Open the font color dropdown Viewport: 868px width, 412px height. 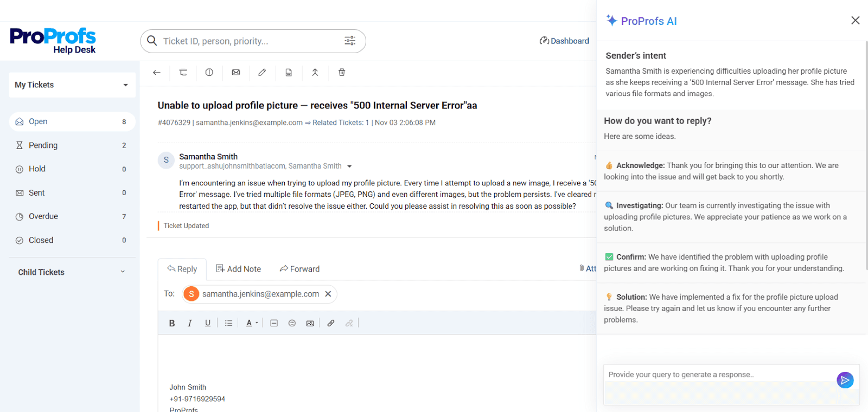(252, 323)
